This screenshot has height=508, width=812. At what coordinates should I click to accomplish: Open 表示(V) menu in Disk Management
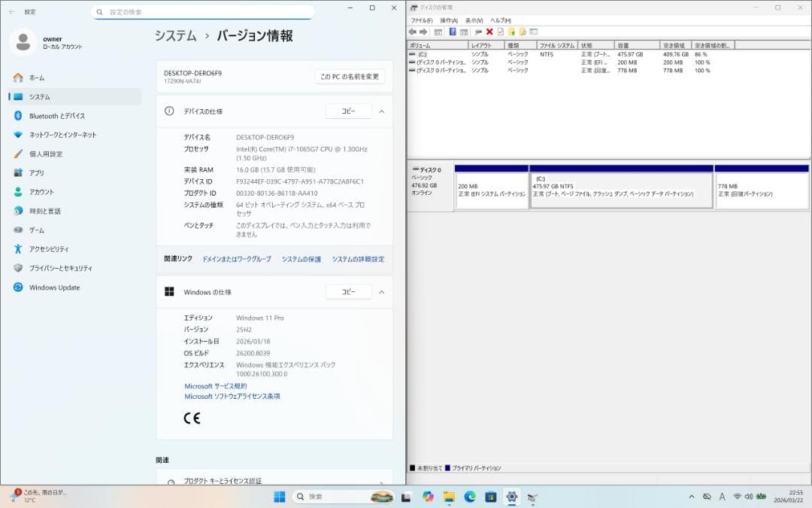point(474,20)
